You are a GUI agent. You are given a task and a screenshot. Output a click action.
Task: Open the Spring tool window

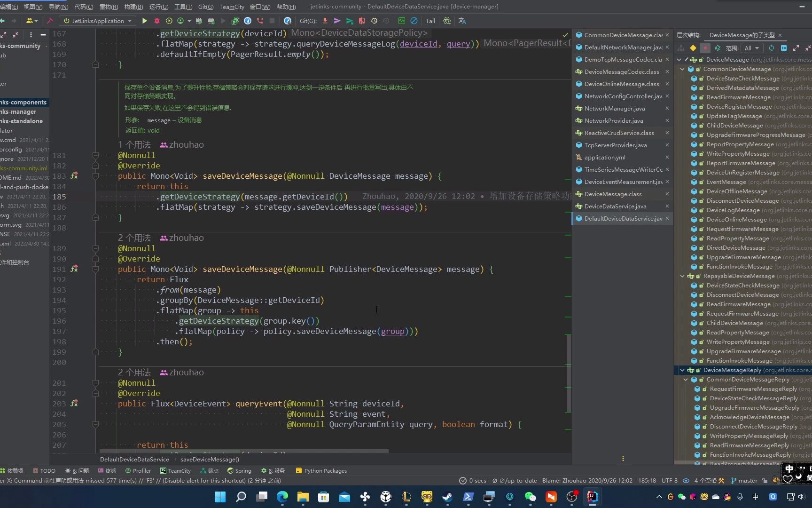point(239,471)
